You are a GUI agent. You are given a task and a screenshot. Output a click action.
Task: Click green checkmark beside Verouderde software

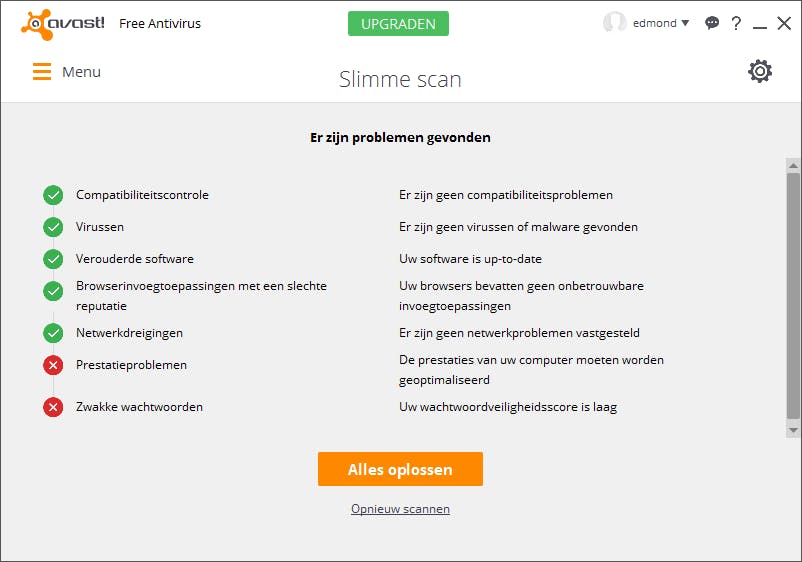point(53,259)
